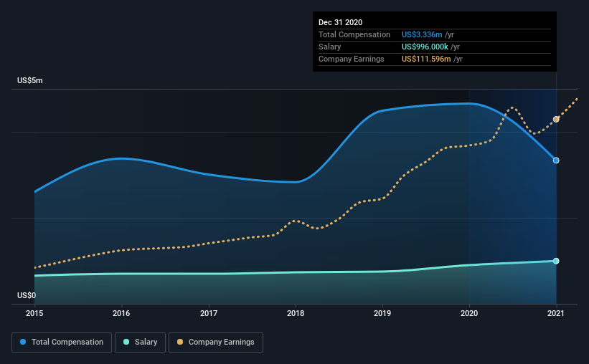Click the Company Earnings data point at 2021
This screenshot has width=589, height=364.
pos(556,120)
